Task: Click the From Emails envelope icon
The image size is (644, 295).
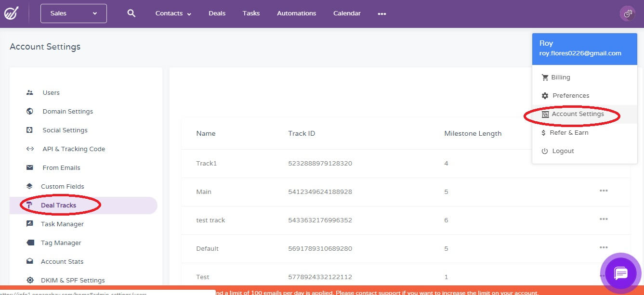Action: [30, 167]
